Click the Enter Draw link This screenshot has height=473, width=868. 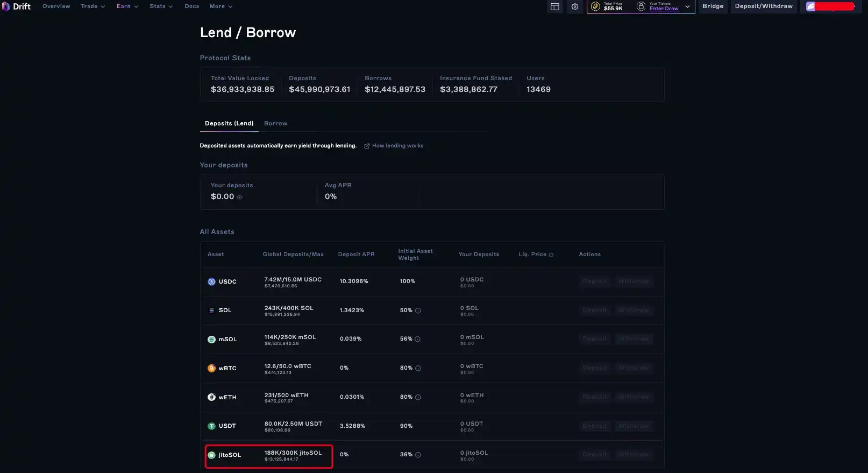[x=664, y=9]
